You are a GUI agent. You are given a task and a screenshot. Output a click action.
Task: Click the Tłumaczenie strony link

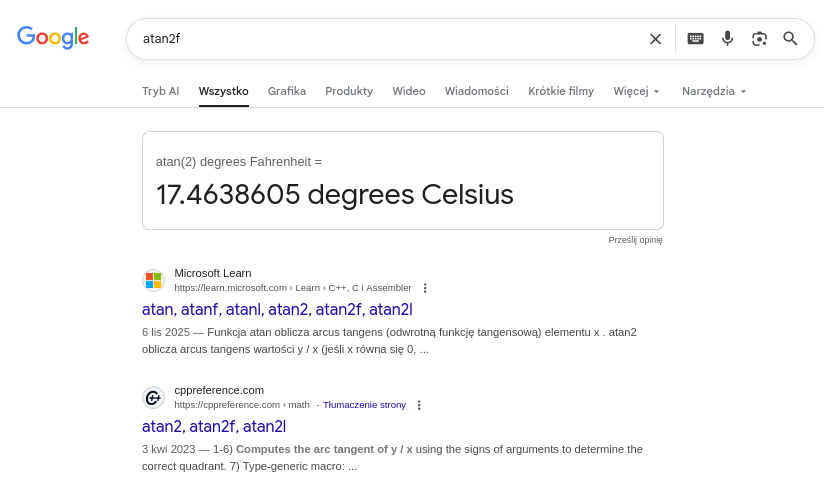point(364,405)
